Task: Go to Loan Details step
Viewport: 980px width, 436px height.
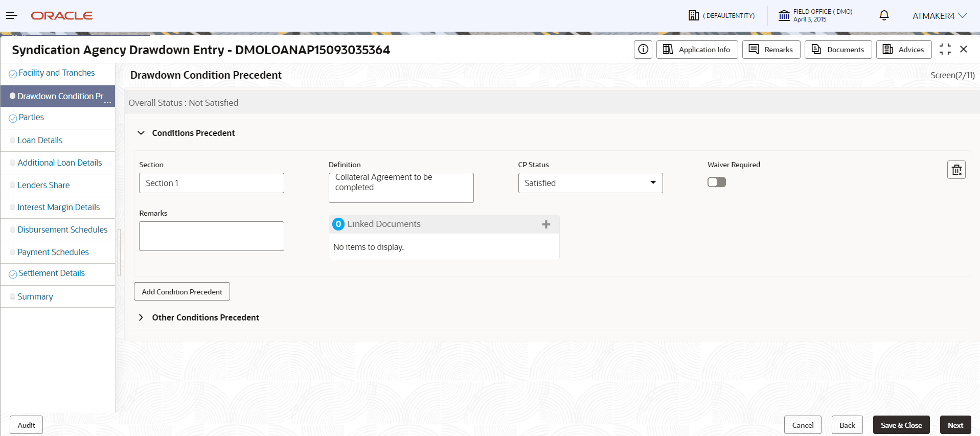Action: tap(40, 140)
